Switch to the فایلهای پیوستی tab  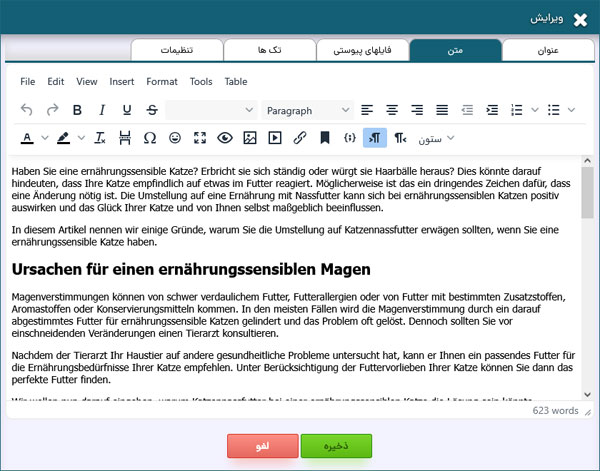click(x=362, y=50)
